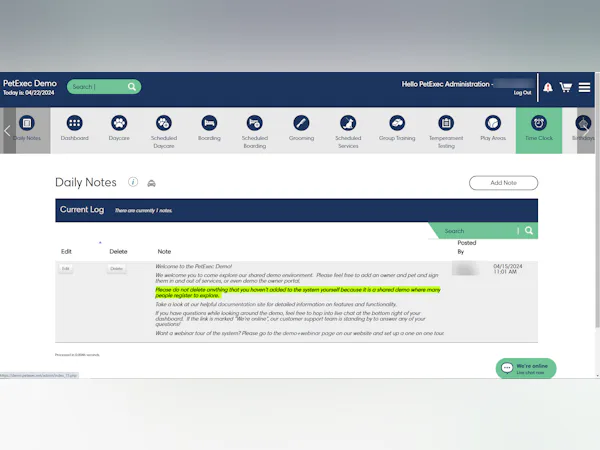600x450 pixels.
Task: Click the Edit button on the welcome note
Action: (x=66, y=269)
